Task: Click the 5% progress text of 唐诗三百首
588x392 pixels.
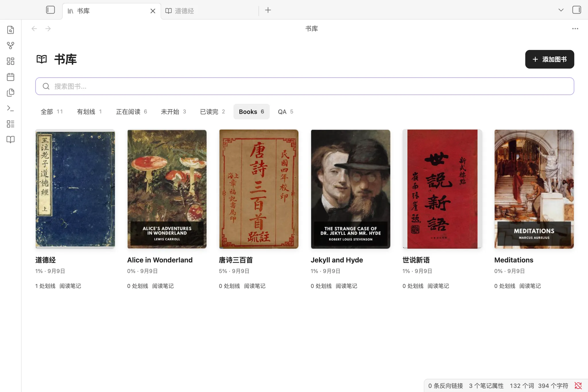Action: (223, 271)
